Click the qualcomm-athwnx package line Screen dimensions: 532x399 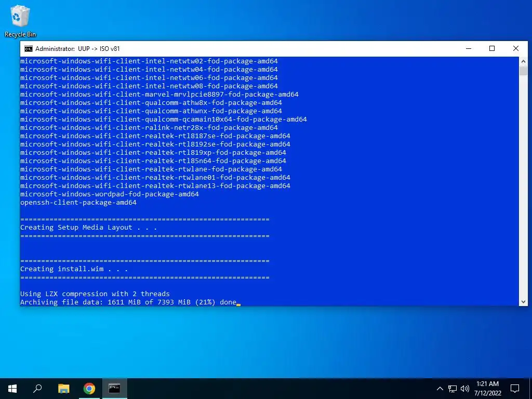[151, 111]
